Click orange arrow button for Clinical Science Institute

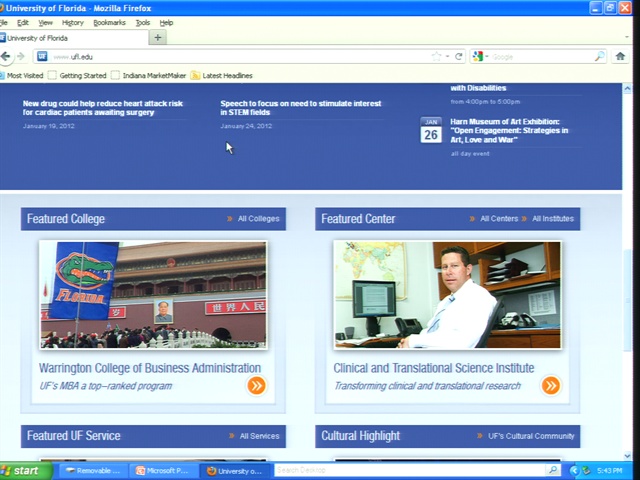click(x=551, y=385)
